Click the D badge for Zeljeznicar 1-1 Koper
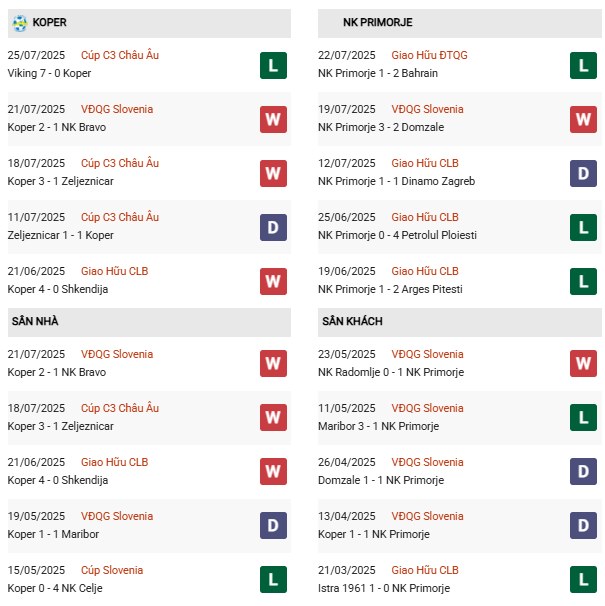 click(x=273, y=228)
